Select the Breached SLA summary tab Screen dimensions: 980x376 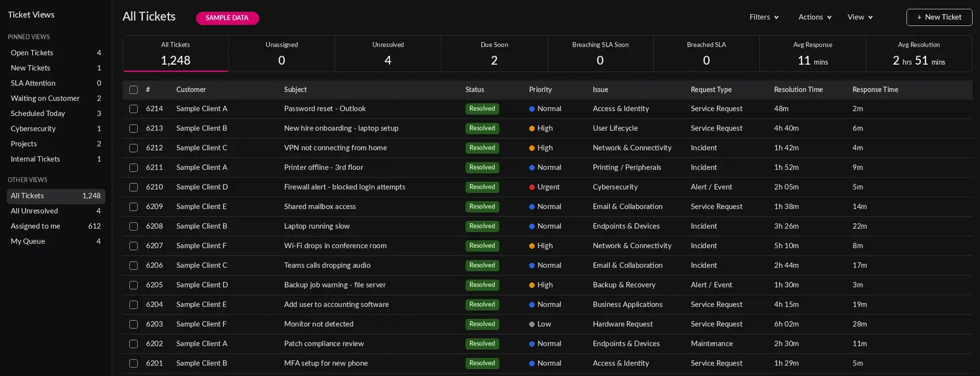706,54
